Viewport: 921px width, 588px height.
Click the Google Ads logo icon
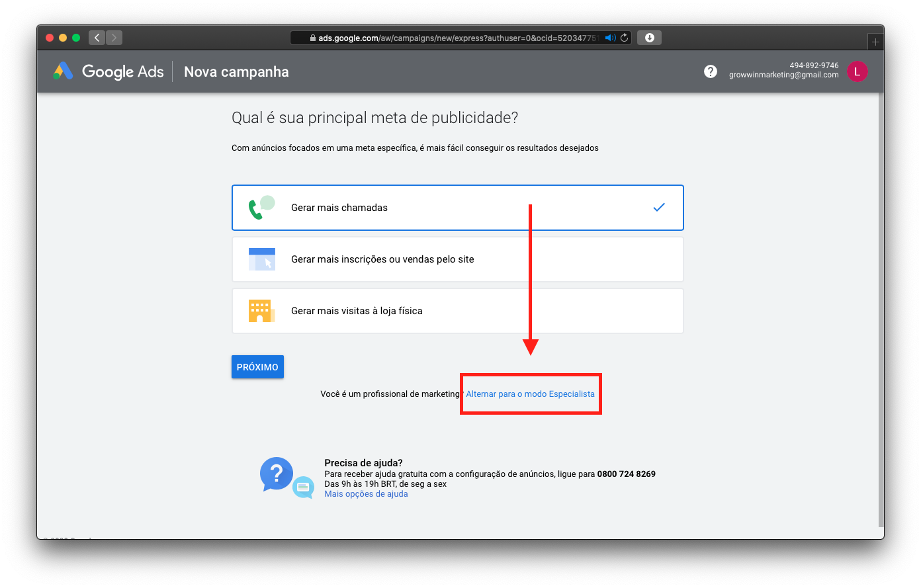(x=63, y=71)
